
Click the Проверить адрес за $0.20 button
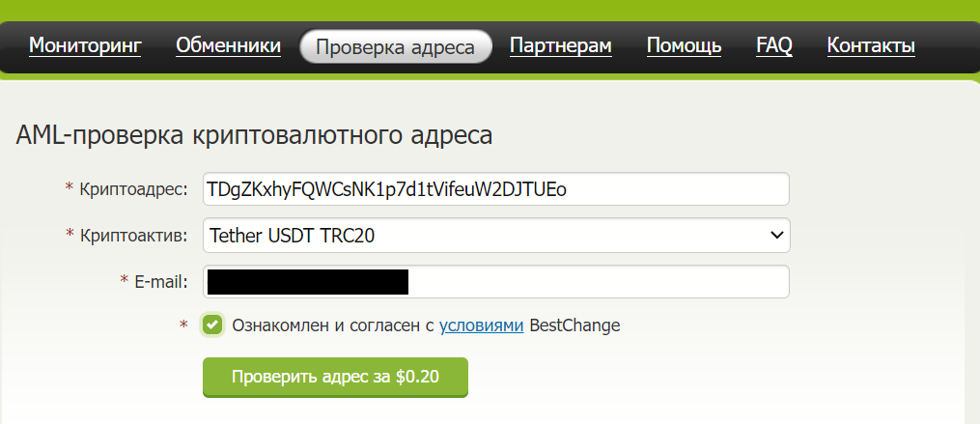[x=335, y=377]
